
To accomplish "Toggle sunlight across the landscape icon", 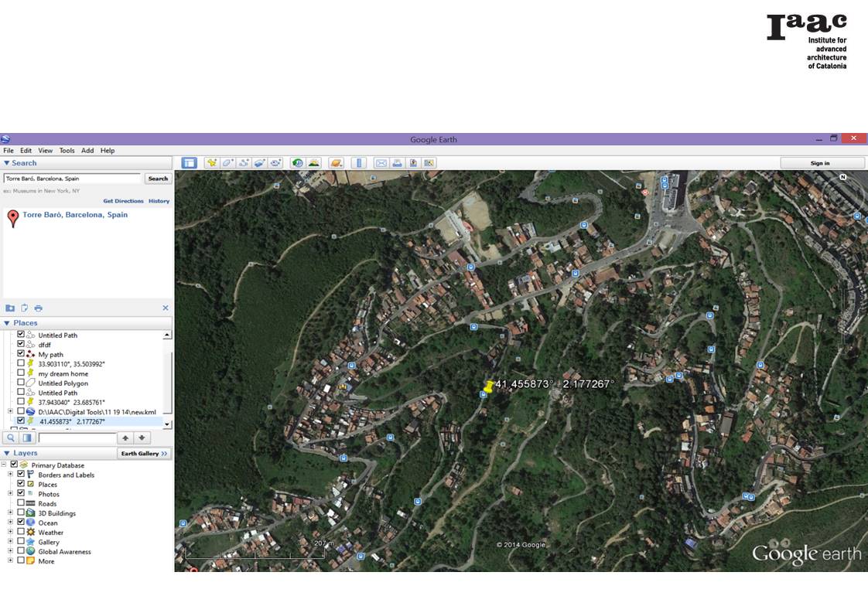I will [313, 163].
